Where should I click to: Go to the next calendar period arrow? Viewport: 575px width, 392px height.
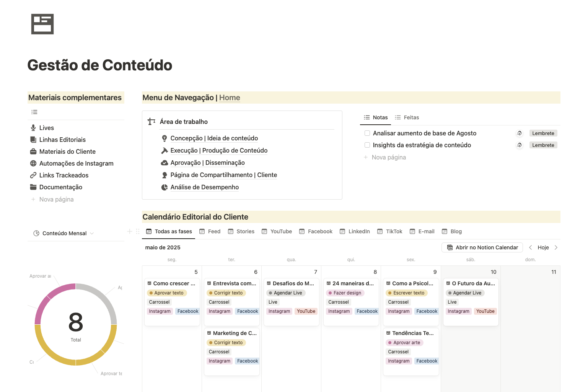click(x=556, y=247)
